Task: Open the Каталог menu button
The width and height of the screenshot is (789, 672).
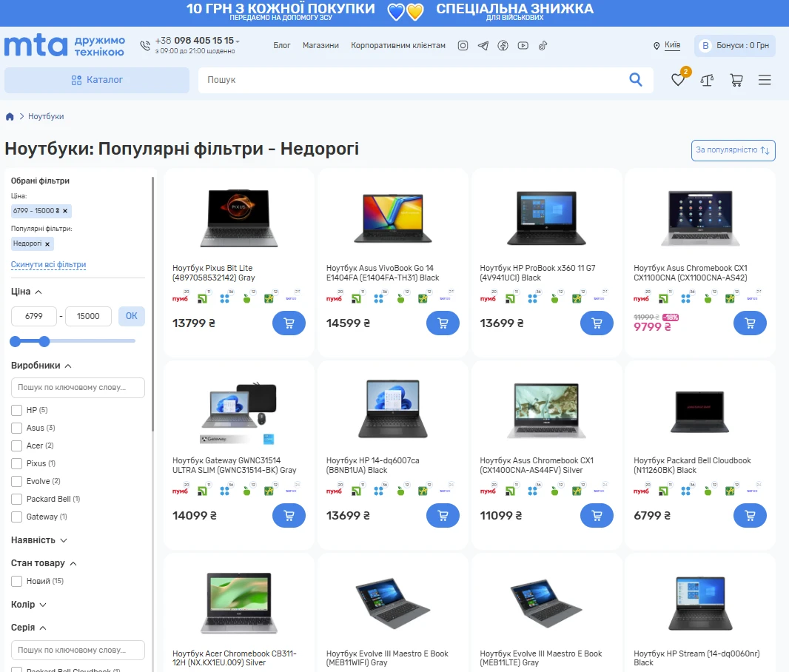Action: tap(97, 80)
